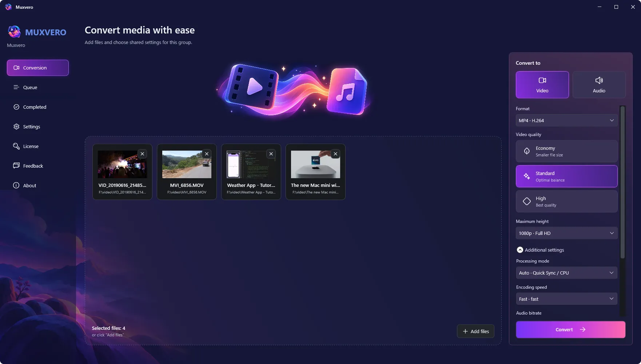Select the MVI_6856.MOV road thumbnail
This screenshot has width=641, height=364.
pos(187,164)
